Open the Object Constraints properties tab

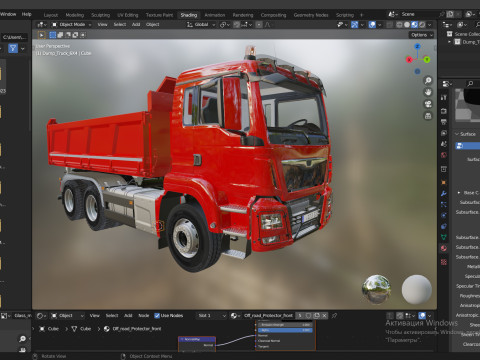coord(444,226)
